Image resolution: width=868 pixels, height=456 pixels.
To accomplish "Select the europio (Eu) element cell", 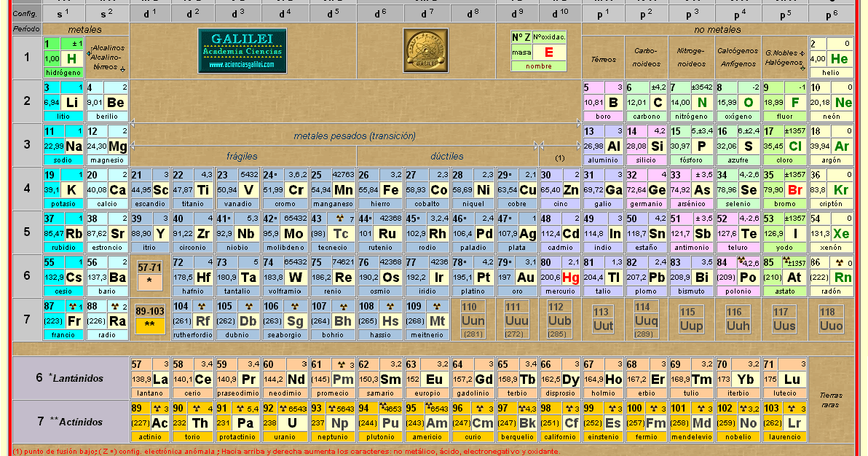I will (x=427, y=379).
